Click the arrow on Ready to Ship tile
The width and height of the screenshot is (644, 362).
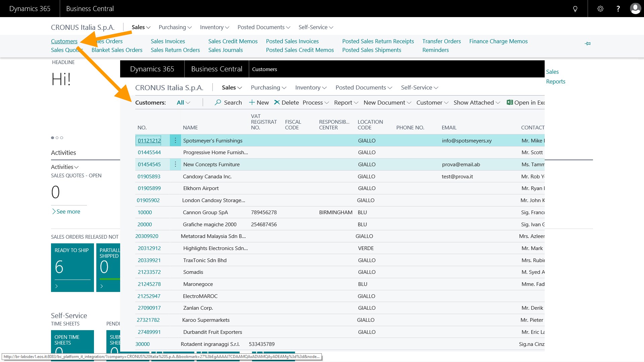(x=56, y=286)
